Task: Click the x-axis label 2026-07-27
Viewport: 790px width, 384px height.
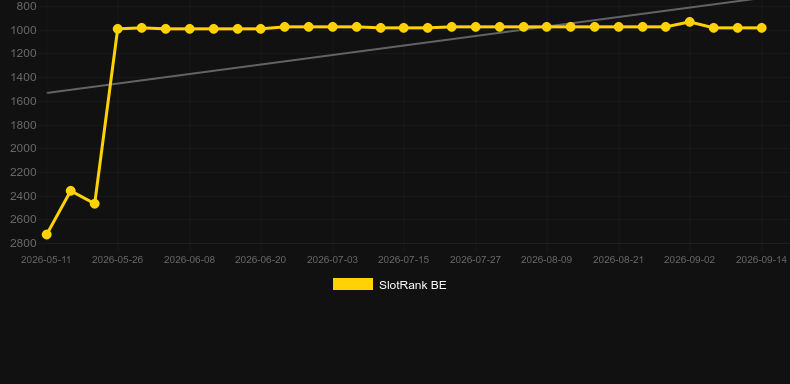Action: point(475,260)
